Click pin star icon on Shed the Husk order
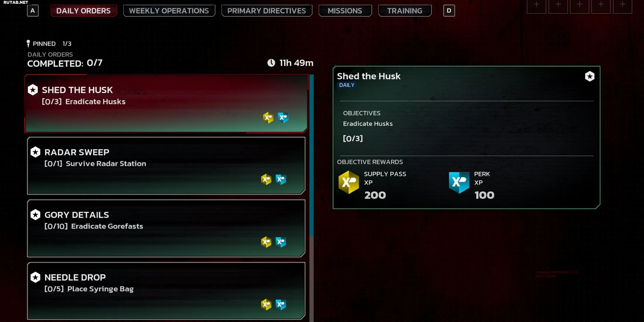 tap(33, 90)
